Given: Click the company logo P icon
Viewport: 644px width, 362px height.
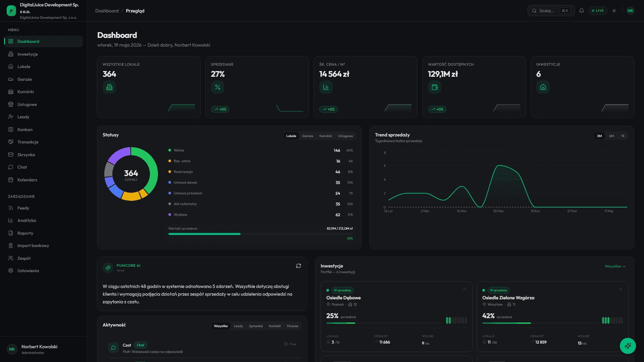Looking at the screenshot, I should [11, 11].
